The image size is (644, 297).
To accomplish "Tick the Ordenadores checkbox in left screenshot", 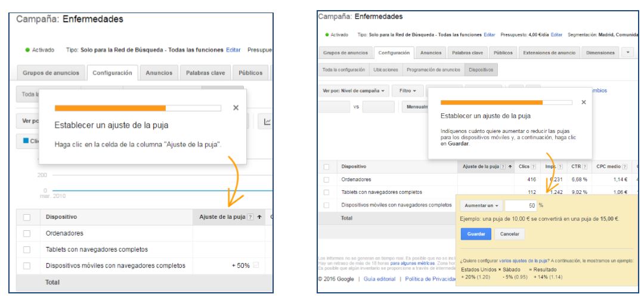I will (27, 233).
